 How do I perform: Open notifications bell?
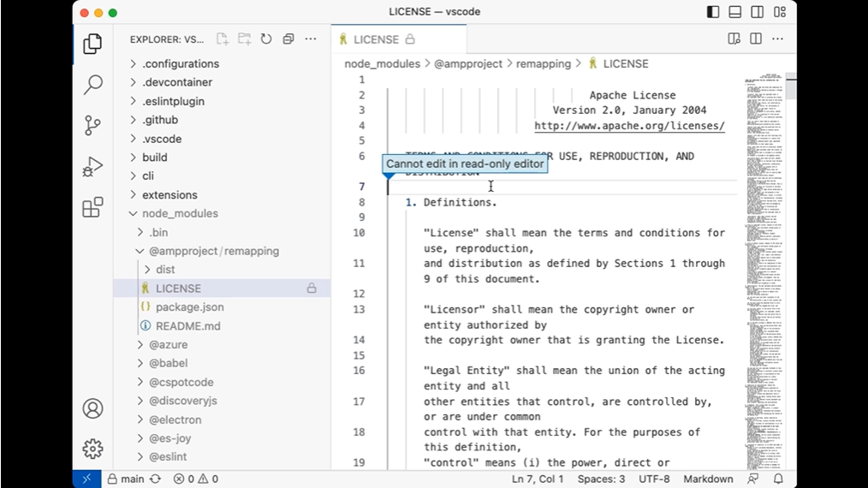coord(778,479)
